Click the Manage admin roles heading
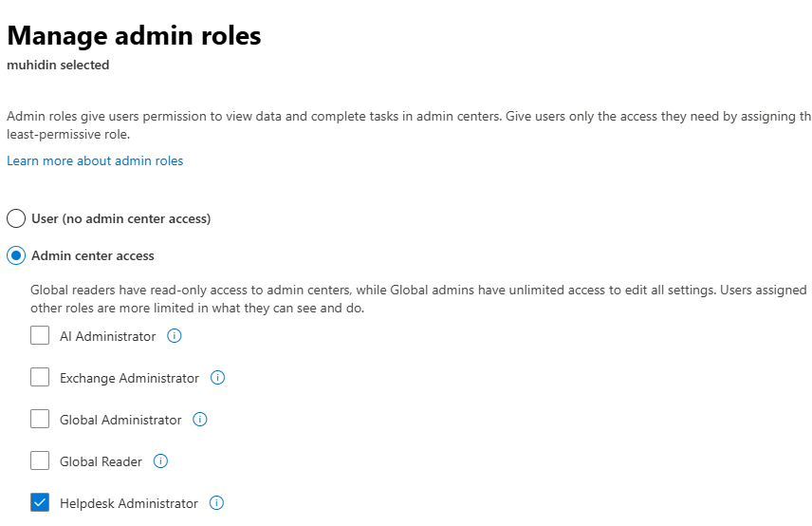The height and width of the screenshot is (526, 812). tap(134, 36)
